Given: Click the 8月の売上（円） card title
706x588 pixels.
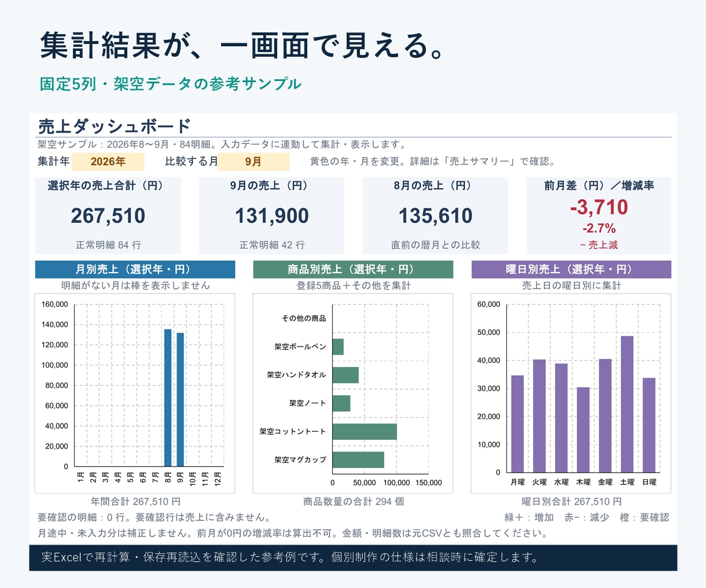Looking at the screenshot, I should (435, 186).
